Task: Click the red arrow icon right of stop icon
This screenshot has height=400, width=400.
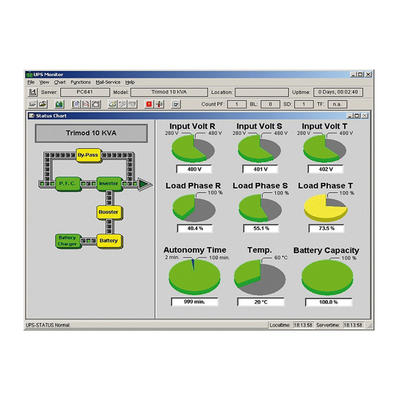Action: coord(159,104)
